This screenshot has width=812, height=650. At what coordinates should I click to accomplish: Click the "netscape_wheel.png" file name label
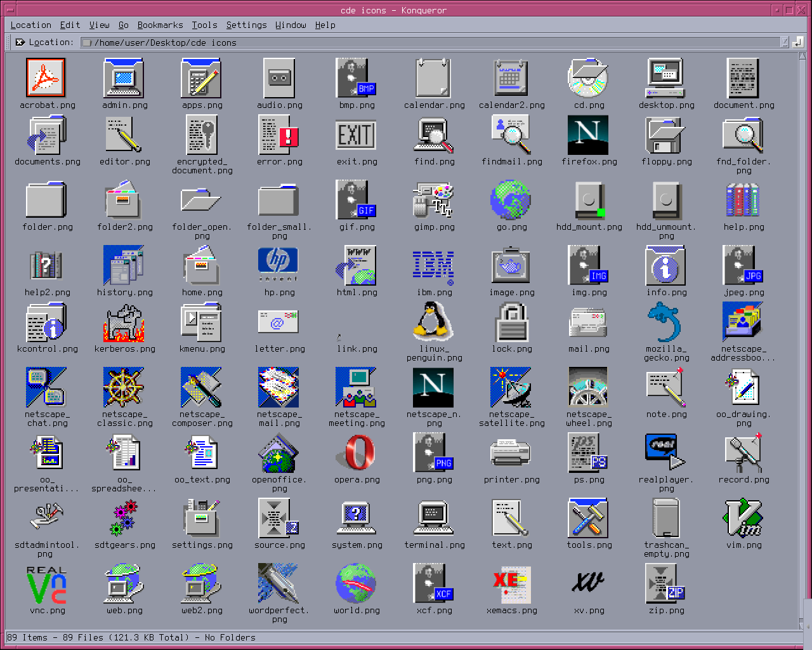(589, 419)
